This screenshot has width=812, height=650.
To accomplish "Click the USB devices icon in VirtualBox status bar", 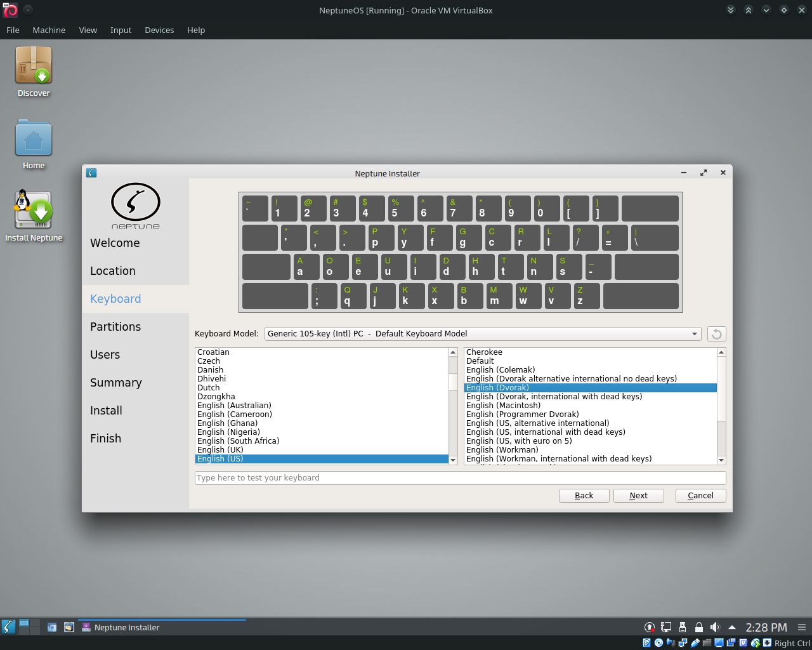I will coord(695,642).
